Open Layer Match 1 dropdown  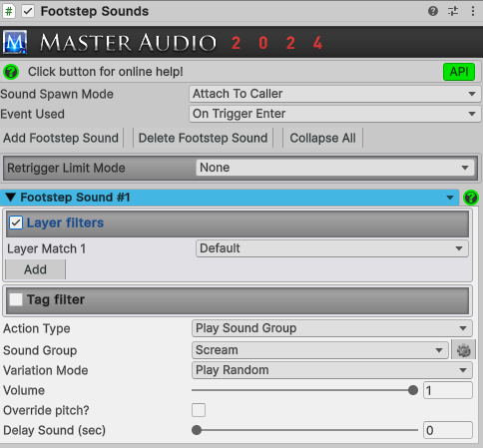(x=332, y=248)
